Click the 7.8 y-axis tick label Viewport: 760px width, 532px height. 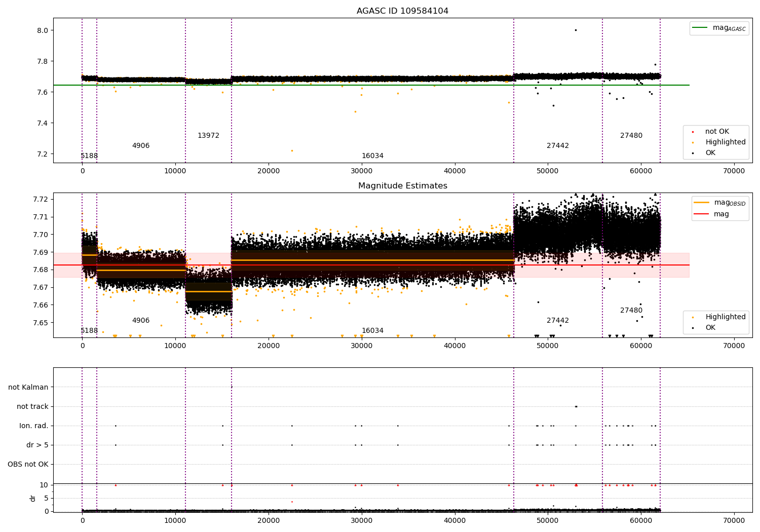(x=42, y=61)
